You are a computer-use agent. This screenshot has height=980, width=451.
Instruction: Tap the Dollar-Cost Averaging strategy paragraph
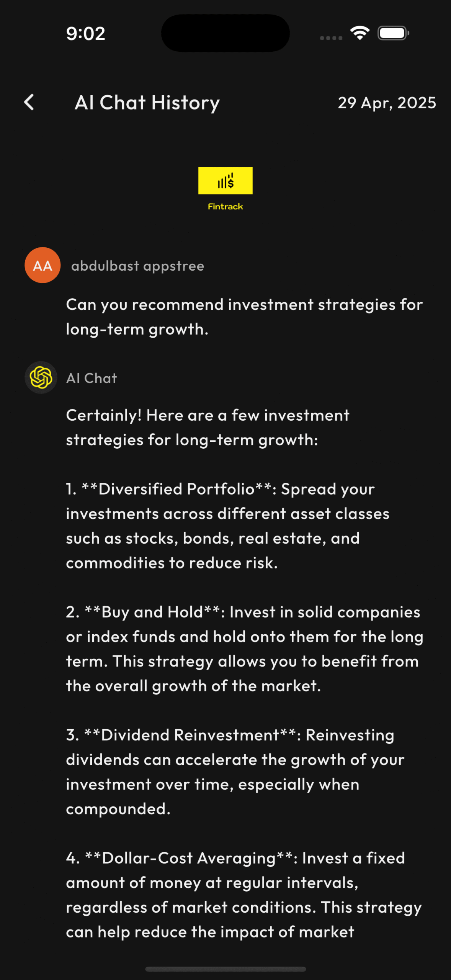(x=243, y=895)
